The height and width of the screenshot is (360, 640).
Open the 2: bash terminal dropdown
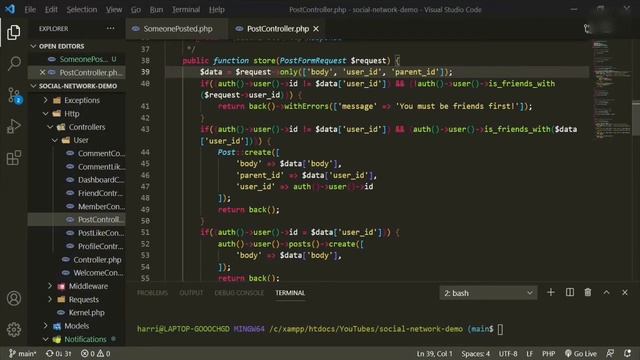[x=488, y=293]
